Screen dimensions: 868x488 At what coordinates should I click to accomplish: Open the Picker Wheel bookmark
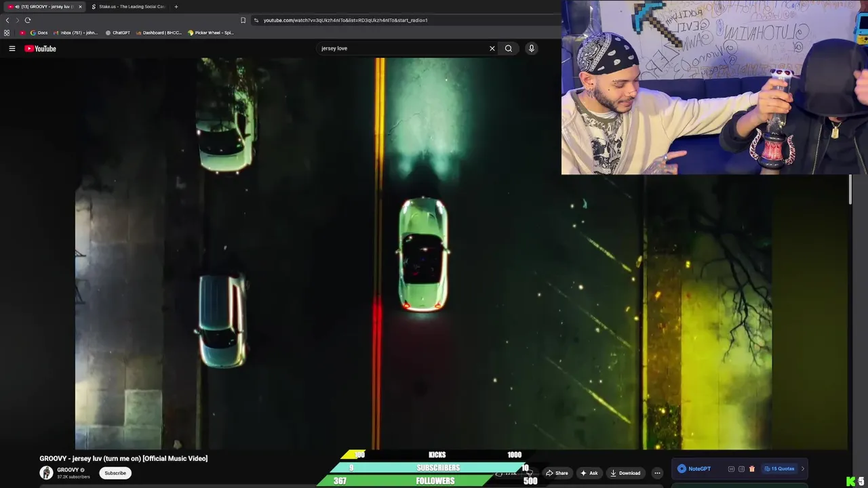pyautogui.click(x=210, y=33)
